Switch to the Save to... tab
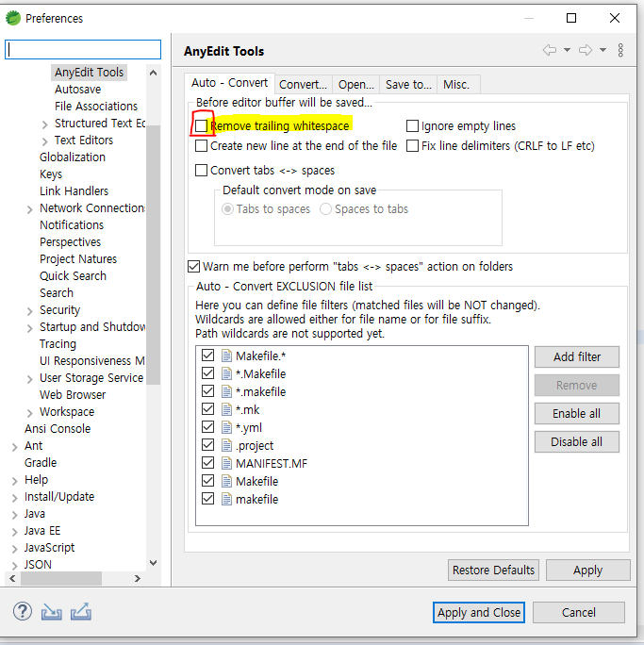 coord(408,84)
